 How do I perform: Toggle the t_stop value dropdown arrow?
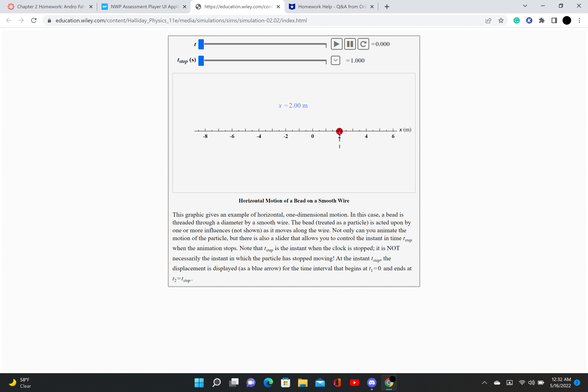click(x=335, y=60)
